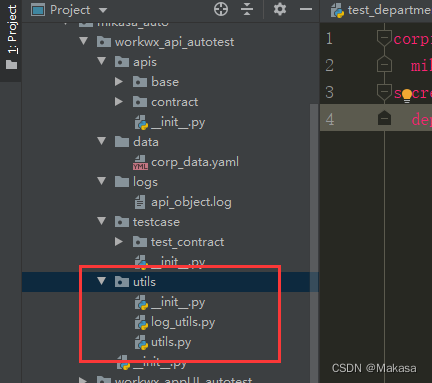Image resolution: width=432 pixels, height=383 pixels.
Task: Click the Project view window icon
Action: [38, 10]
